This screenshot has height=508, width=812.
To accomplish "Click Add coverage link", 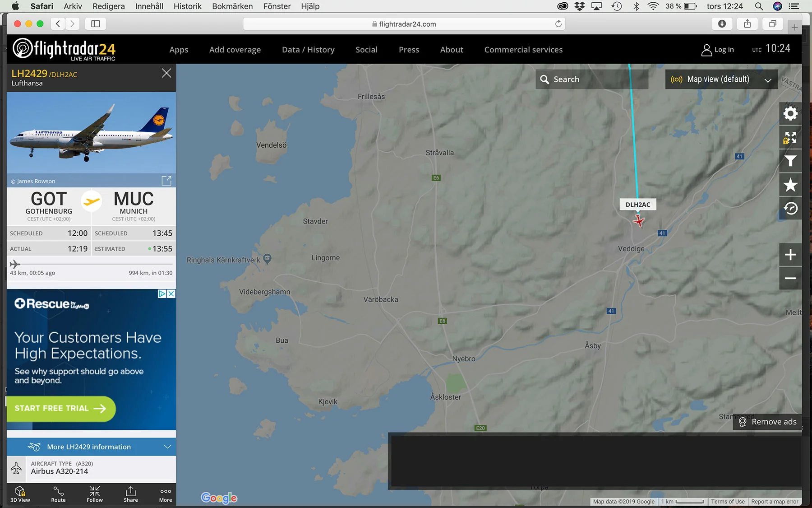I will 235,50.
